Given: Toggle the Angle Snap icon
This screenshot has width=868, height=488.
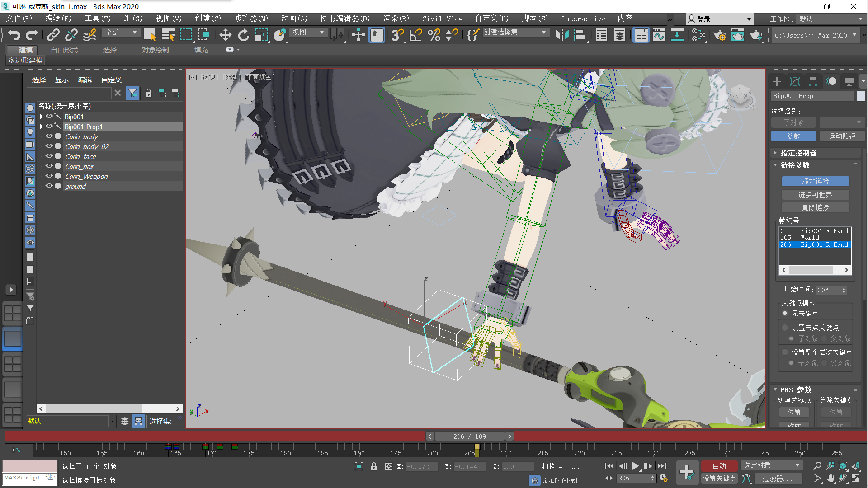Looking at the screenshot, I should (x=415, y=35).
